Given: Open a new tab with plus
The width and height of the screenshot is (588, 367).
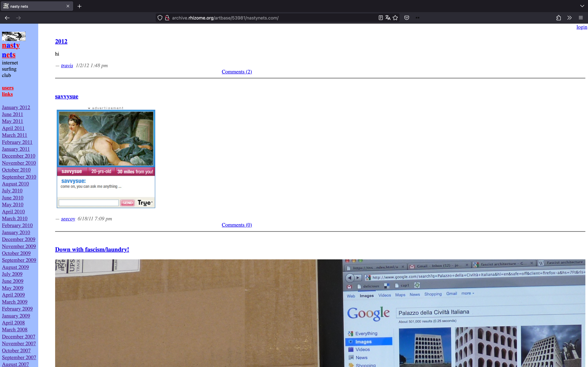Looking at the screenshot, I should click(x=79, y=6).
